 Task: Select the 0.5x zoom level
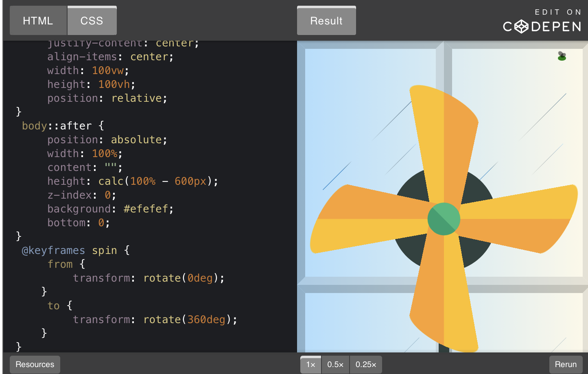click(x=335, y=365)
